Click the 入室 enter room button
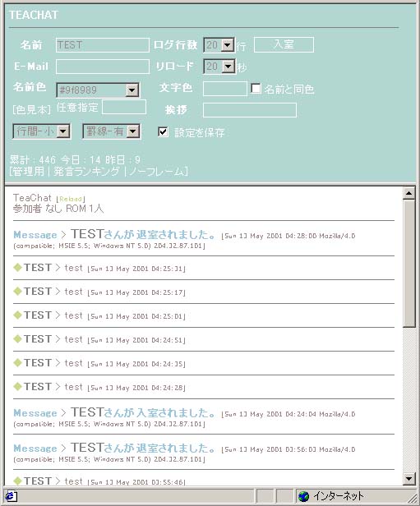420x506 pixels. click(x=284, y=44)
